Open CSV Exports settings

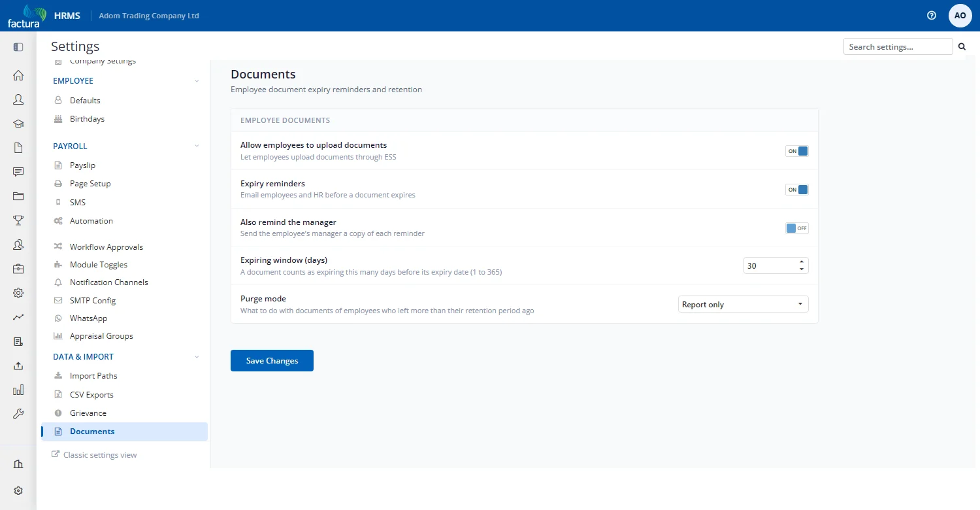(91, 395)
